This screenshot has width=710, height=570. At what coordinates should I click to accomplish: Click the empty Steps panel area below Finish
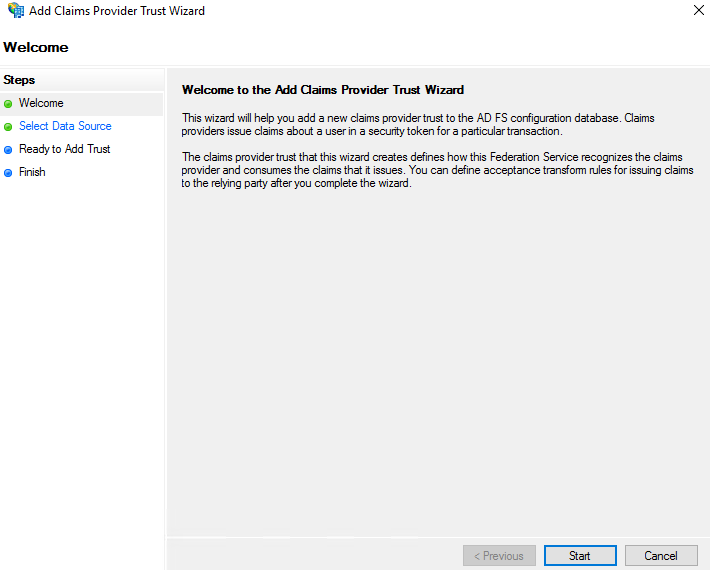point(82,350)
